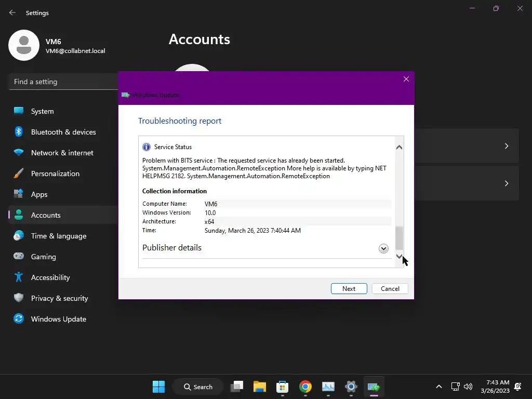Open File Explorer from the taskbar
The height and width of the screenshot is (399, 532).
[260, 387]
